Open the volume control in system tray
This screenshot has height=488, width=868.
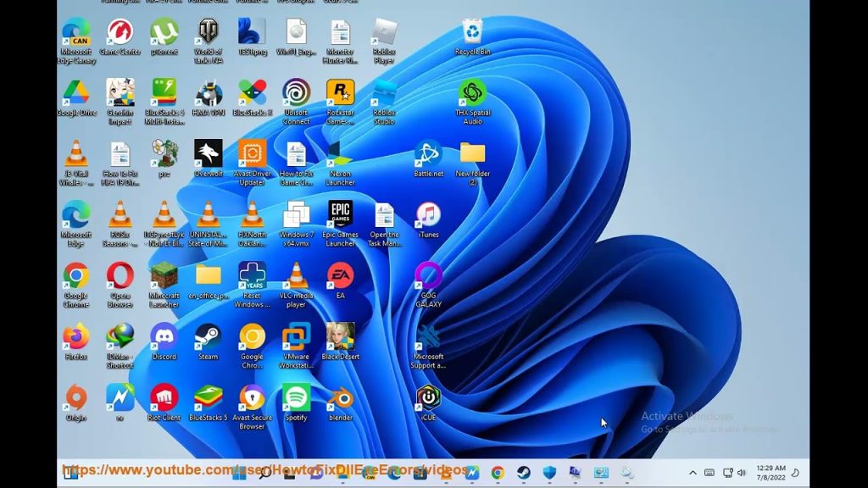(x=742, y=473)
